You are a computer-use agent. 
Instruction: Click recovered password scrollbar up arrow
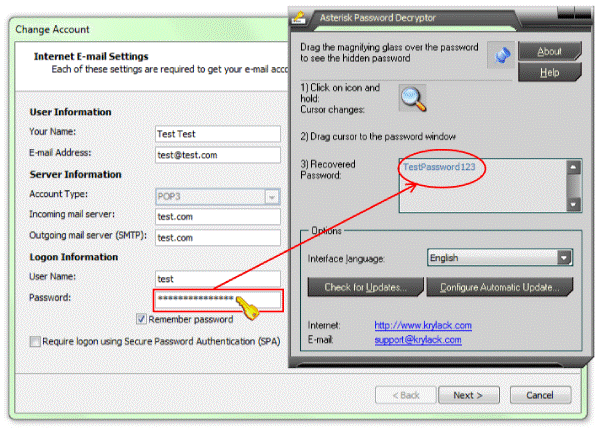tap(573, 167)
